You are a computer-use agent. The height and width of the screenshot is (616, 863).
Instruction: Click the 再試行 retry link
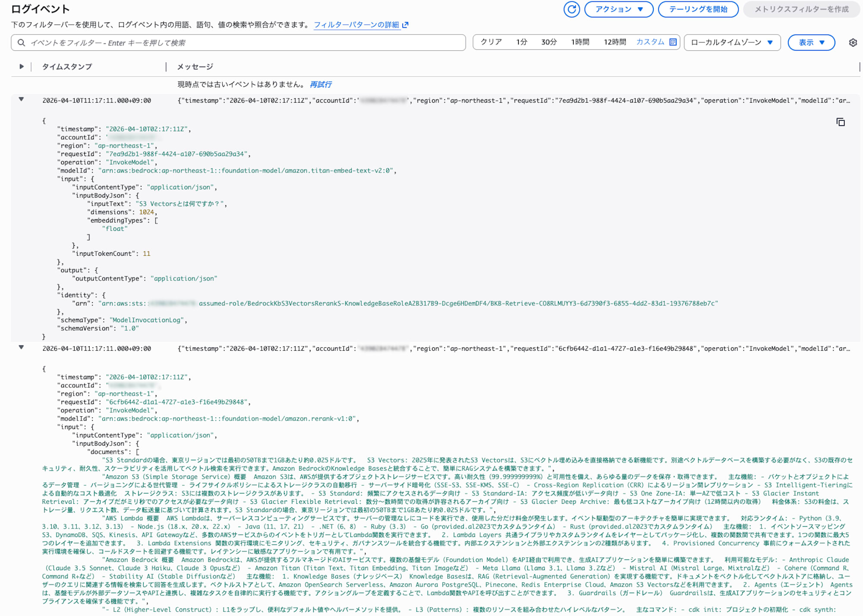coord(321,85)
